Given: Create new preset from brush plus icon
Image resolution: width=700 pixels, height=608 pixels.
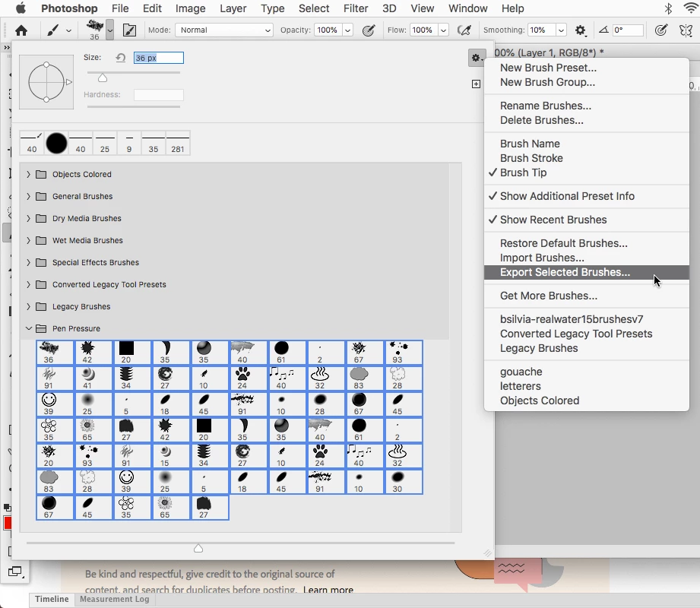Looking at the screenshot, I should tap(476, 84).
